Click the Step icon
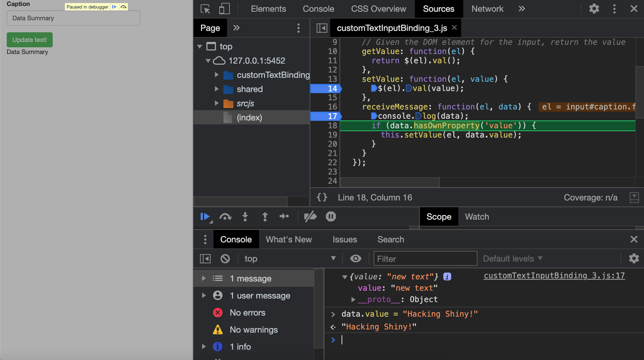Screen dimensions: 644x360 (x=284, y=216)
